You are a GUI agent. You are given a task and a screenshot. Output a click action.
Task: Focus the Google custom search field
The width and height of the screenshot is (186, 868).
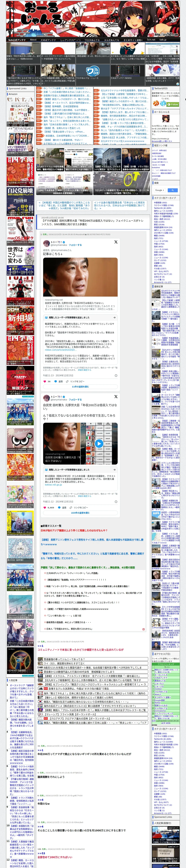[x=159, y=190]
